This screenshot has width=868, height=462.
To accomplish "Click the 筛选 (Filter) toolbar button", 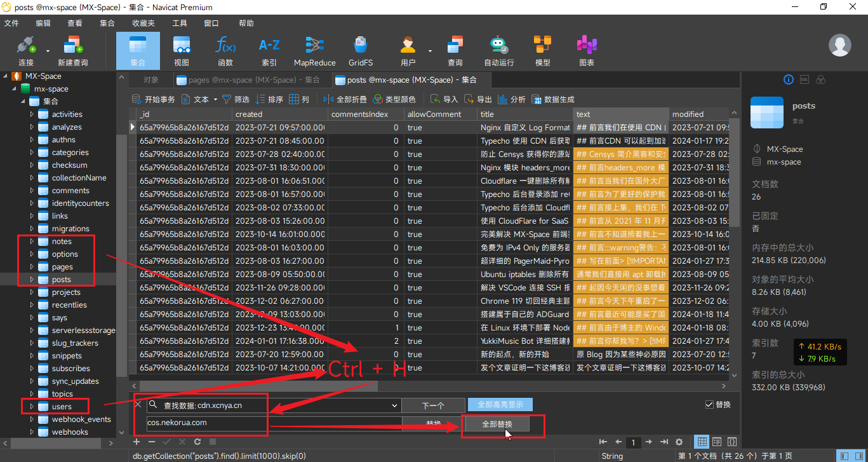I will point(235,99).
